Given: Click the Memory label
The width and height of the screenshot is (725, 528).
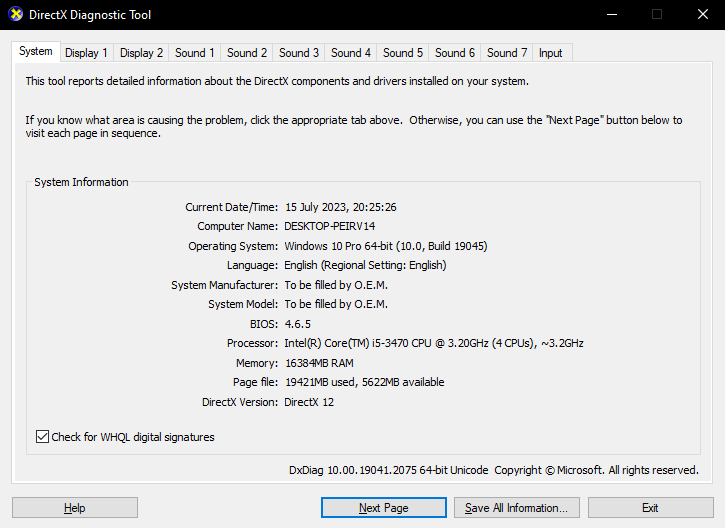Looking at the screenshot, I should (257, 363).
